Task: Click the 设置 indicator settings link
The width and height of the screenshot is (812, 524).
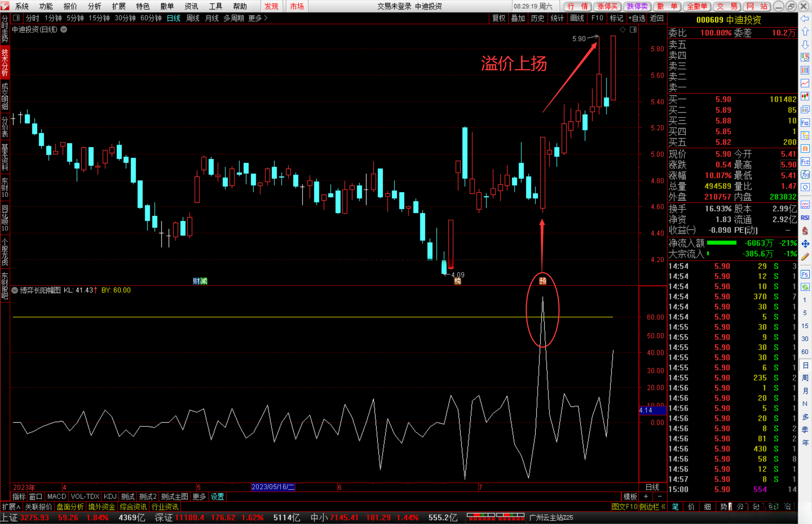Action: 217,497
